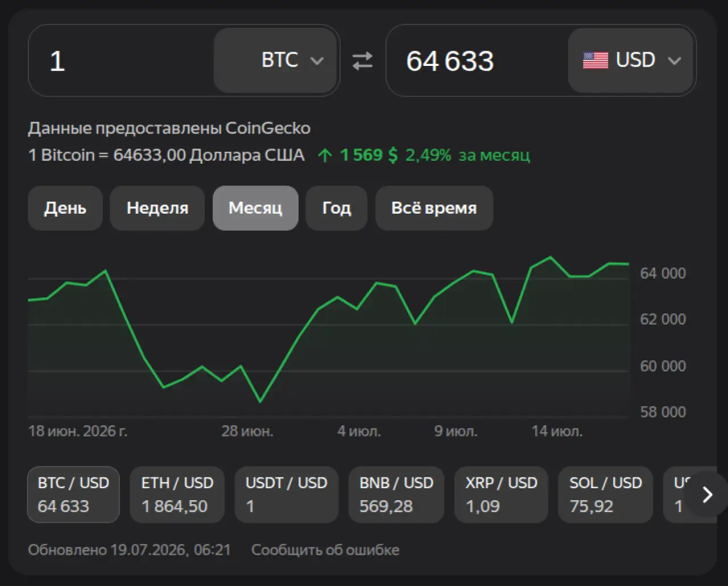Show more currency pairs with right arrow
Image resolution: width=728 pixels, height=586 pixels.
[x=707, y=494]
